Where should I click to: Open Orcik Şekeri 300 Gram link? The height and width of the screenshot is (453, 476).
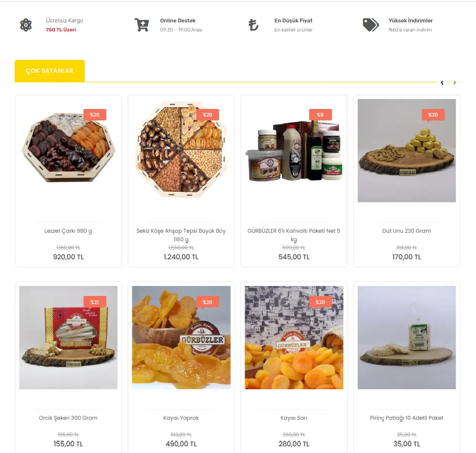(68, 418)
